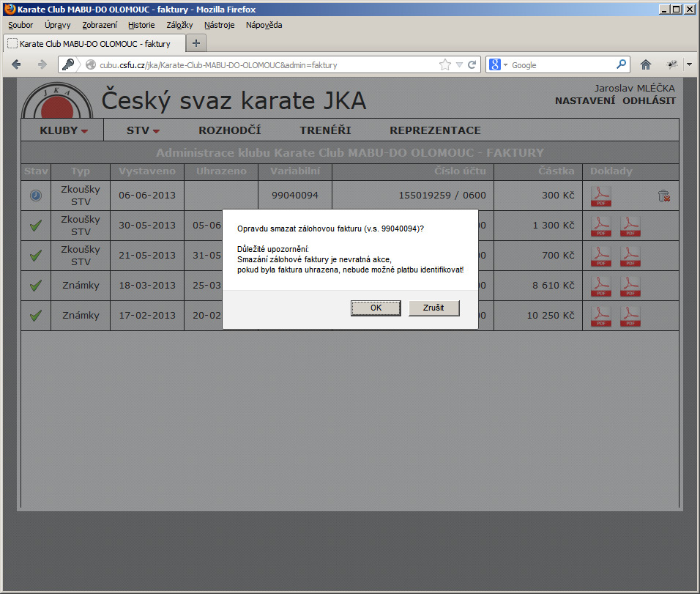Open the TRENÉŘI section
Image resolution: width=700 pixels, height=594 pixels.
325,130
